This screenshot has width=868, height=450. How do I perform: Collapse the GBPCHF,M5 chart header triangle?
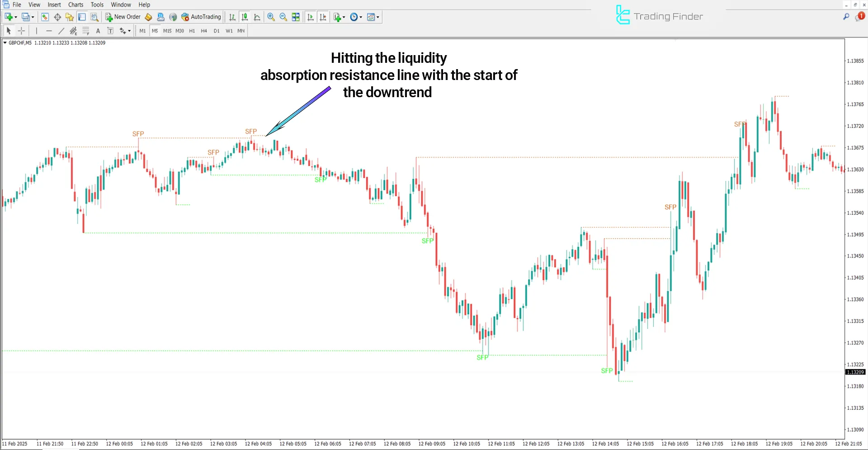(5, 42)
